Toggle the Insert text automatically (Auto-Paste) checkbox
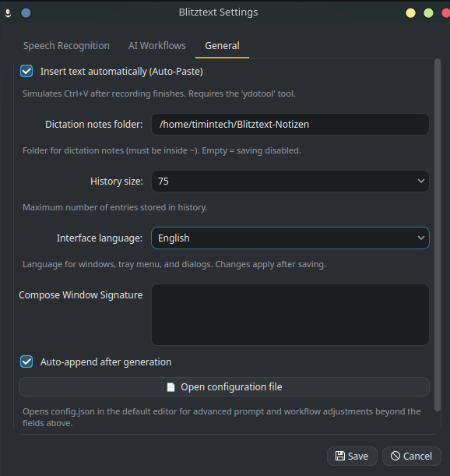The height and width of the screenshot is (476, 450). pos(26,72)
